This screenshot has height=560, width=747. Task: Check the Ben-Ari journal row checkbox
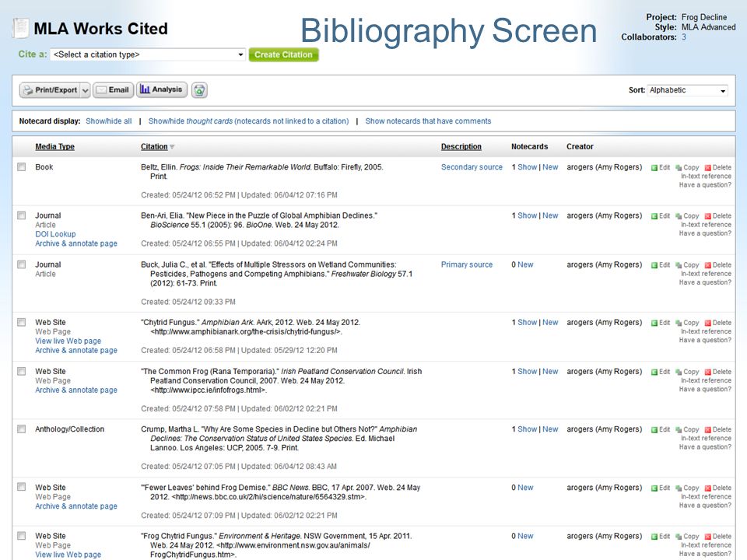(22, 215)
